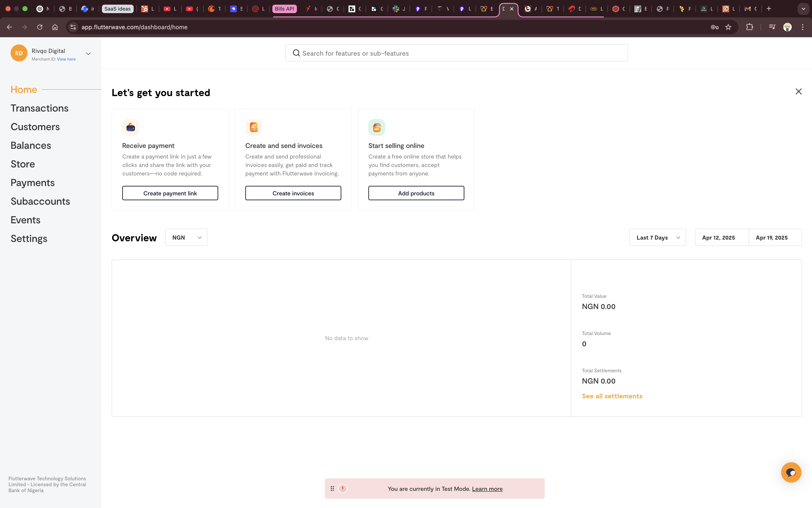
Task: Open Settings in the sidebar
Action: click(29, 239)
